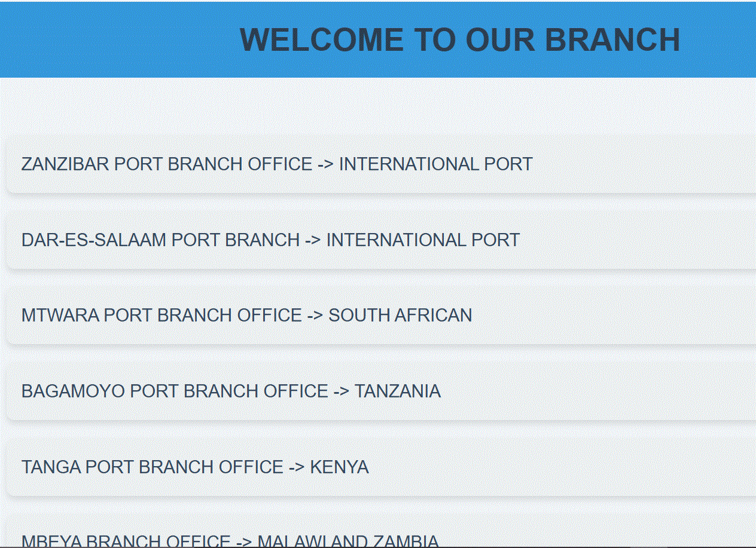Click INTERNATIONAL PORT text in the Dar-es-Salaam row

point(423,240)
